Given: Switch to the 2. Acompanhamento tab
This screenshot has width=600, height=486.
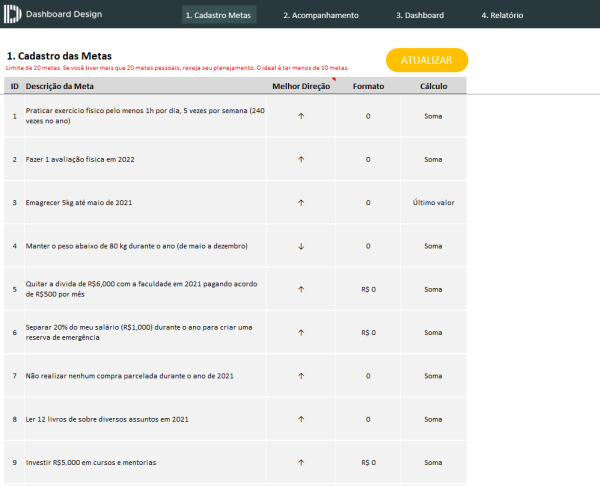Looking at the screenshot, I should 320,15.
